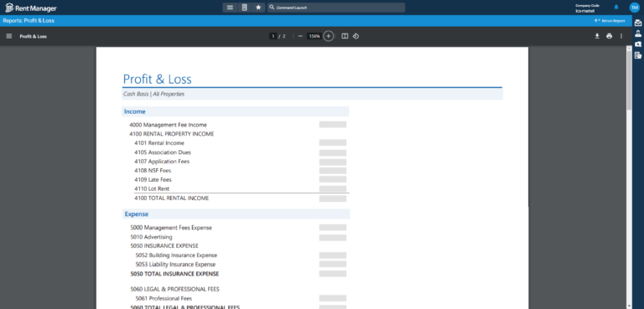
Task: Open the notifications bell
Action: tap(616, 8)
